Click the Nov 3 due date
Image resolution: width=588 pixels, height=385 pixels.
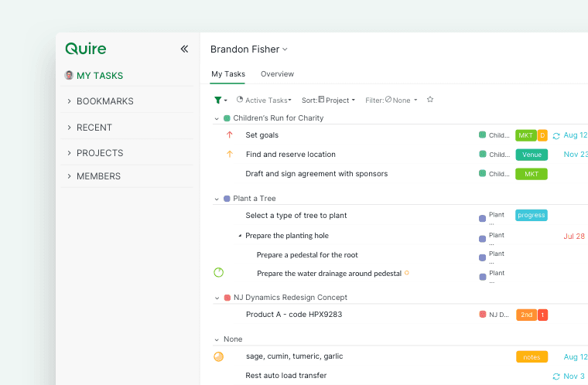(574, 376)
